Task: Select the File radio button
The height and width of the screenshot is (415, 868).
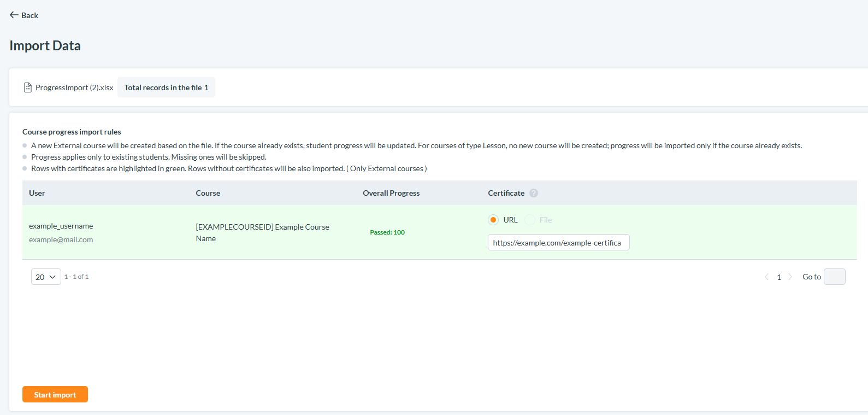Action: (530, 220)
